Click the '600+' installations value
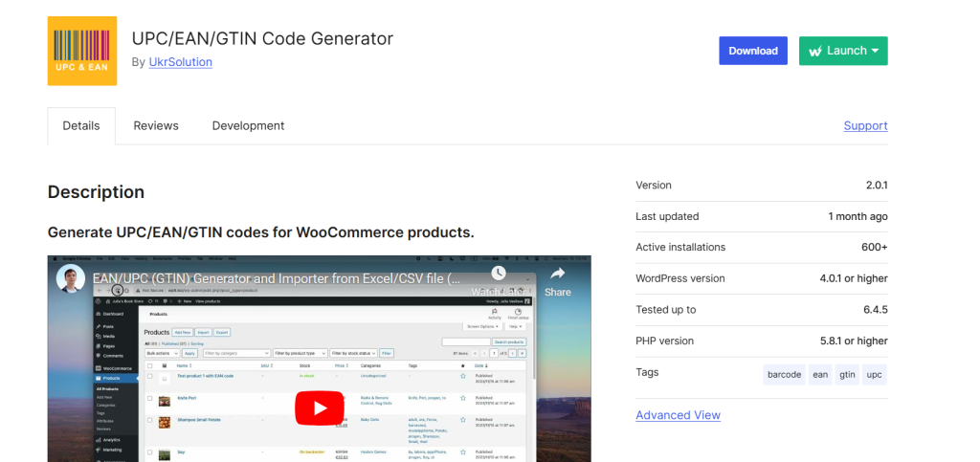The height and width of the screenshot is (462, 980). [x=875, y=247]
